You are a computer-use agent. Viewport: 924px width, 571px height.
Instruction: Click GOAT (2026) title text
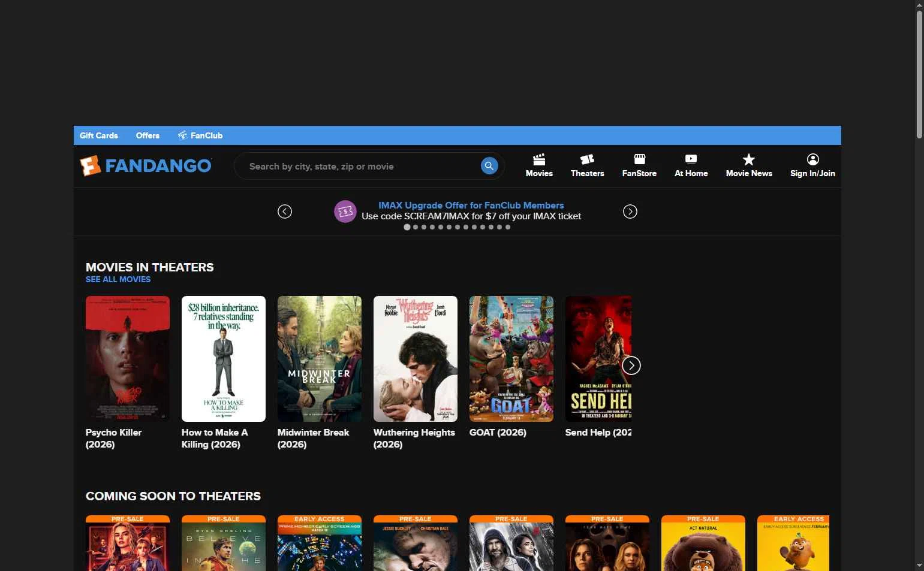point(498,433)
